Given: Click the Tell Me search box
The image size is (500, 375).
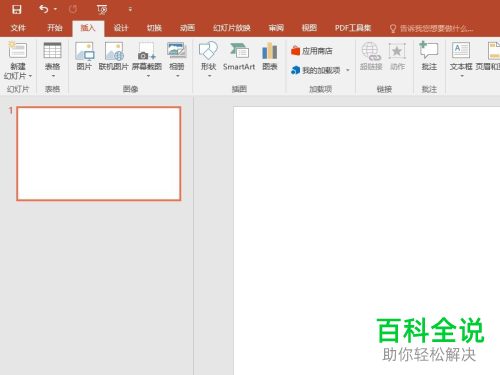Looking at the screenshot, I should 432,28.
